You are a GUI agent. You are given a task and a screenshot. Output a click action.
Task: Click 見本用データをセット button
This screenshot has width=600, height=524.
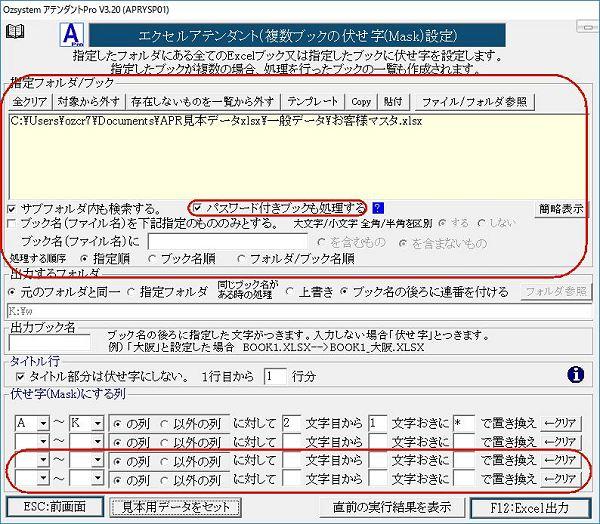point(176,507)
